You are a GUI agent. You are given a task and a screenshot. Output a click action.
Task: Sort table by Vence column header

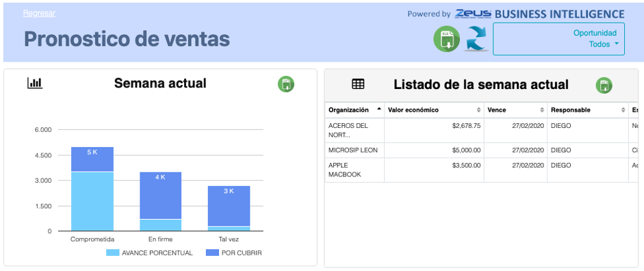[x=515, y=110]
